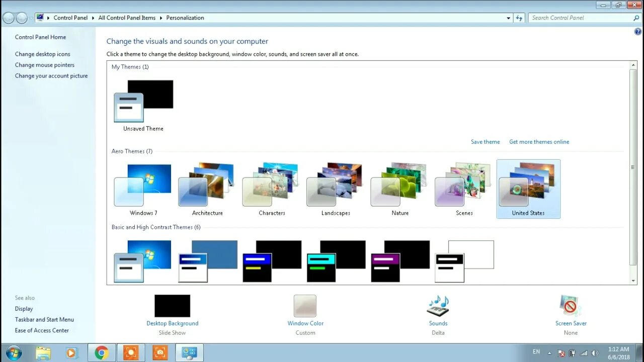Select the United States theme
The width and height of the screenshot is (644, 362).
point(528,190)
